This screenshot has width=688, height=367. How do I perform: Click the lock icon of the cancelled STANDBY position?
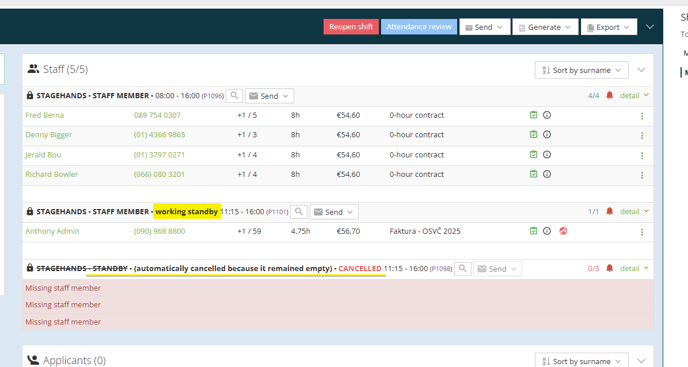click(x=29, y=267)
